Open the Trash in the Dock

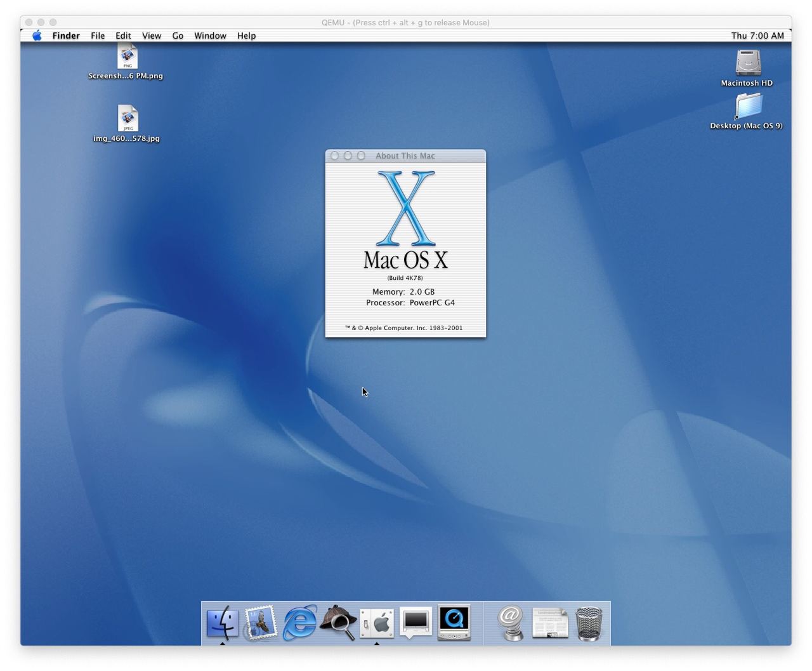[589, 623]
